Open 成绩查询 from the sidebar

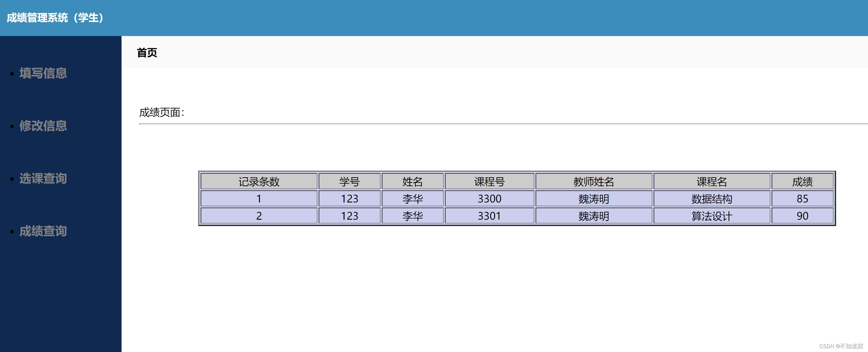[x=43, y=231]
